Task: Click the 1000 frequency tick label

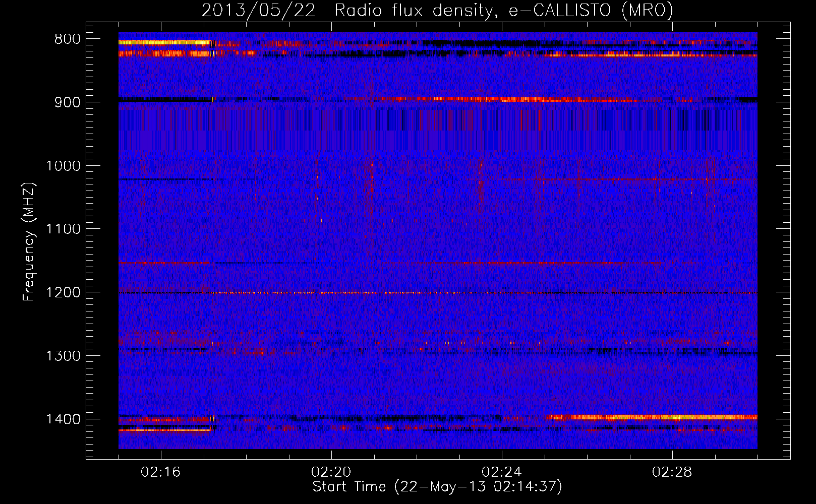Action: coord(64,166)
